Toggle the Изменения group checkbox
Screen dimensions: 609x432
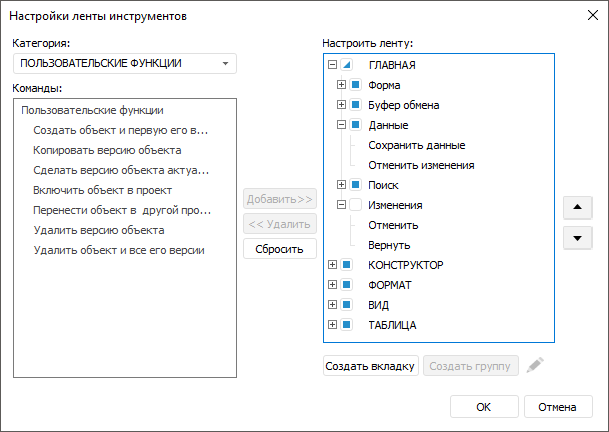point(355,205)
